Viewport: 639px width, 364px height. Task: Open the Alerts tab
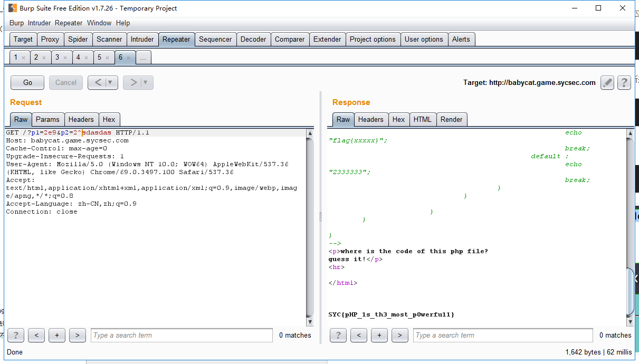point(461,39)
